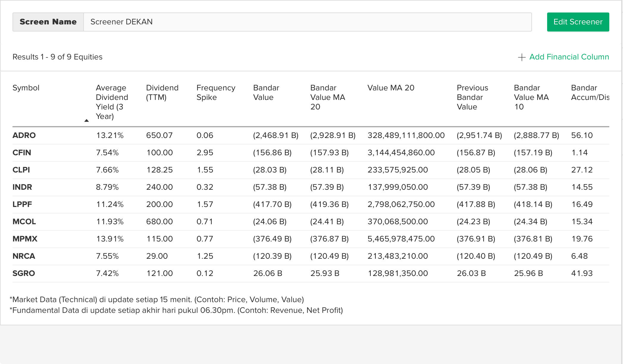The image size is (623, 364).
Task: Click the plus icon beside Add Financial Column
Action: [x=522, y=57]
